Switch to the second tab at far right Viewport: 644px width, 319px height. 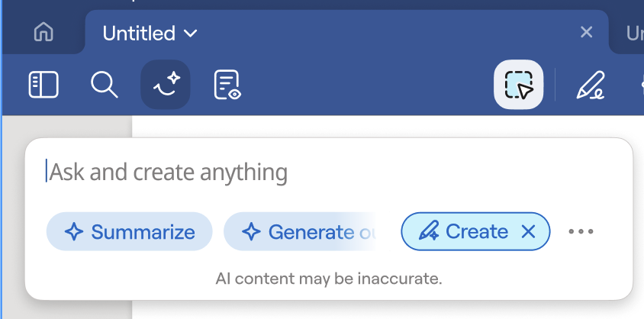click(633, 33)
